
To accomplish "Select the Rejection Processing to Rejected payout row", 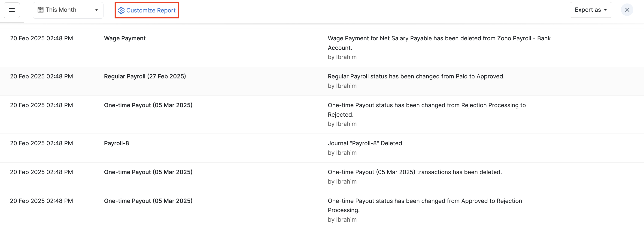I will [x=148, y=105].
